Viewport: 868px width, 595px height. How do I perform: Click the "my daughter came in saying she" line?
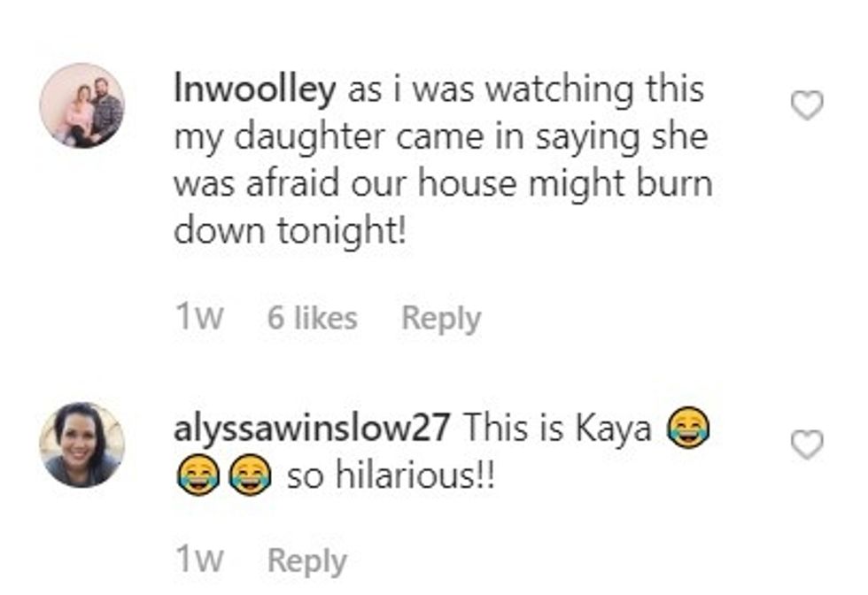pyautogui.click(x=441, y=138)
